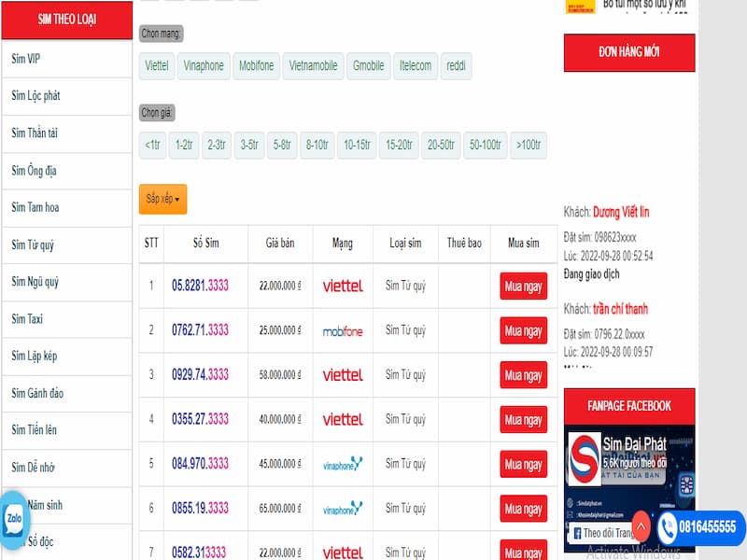Screen dimensions: 747x560
Task: Open sim number 0762.71.3333 link
Action: pyautogui.click(x=200, y=330)
